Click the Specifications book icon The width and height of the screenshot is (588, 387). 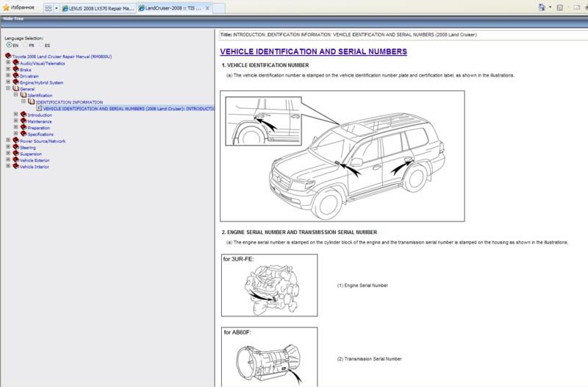tap(24, 134)
